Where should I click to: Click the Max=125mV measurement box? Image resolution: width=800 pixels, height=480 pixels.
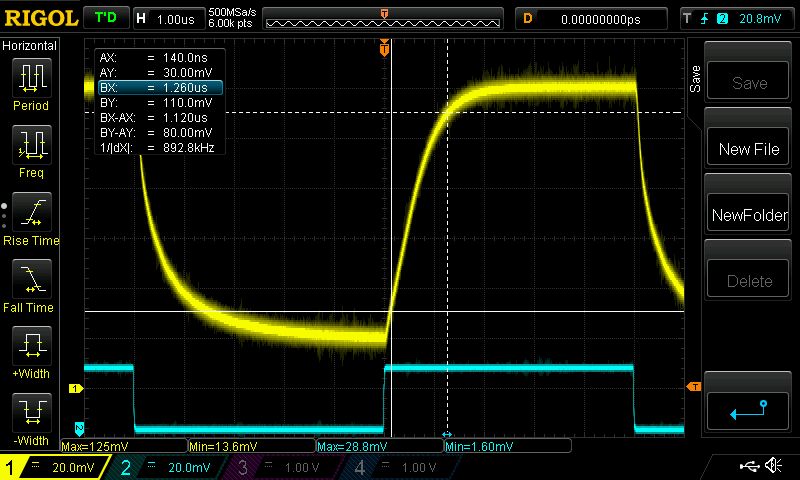coord(124,446)
